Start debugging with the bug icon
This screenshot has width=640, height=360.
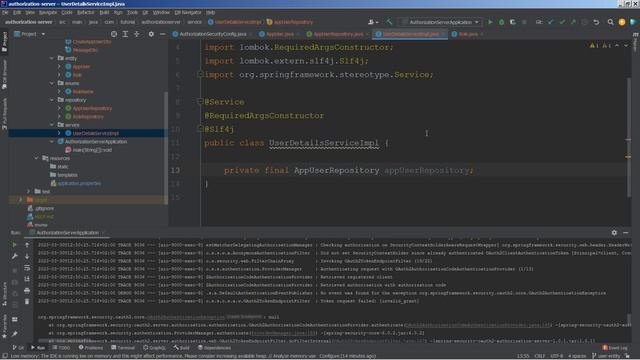(501, 22)
